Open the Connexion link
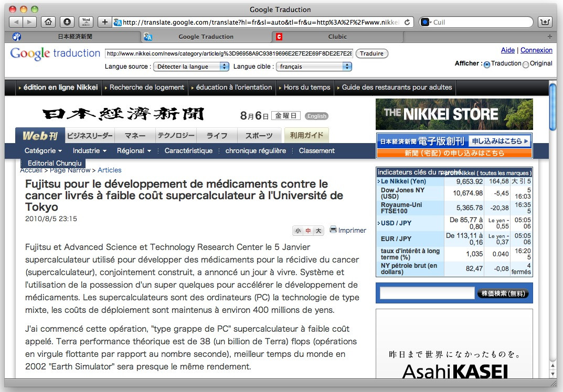 (536, 50)
